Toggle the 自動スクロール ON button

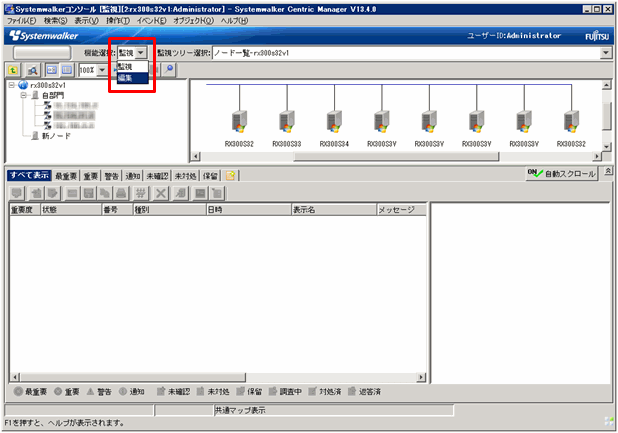click(x=563, y=174)
